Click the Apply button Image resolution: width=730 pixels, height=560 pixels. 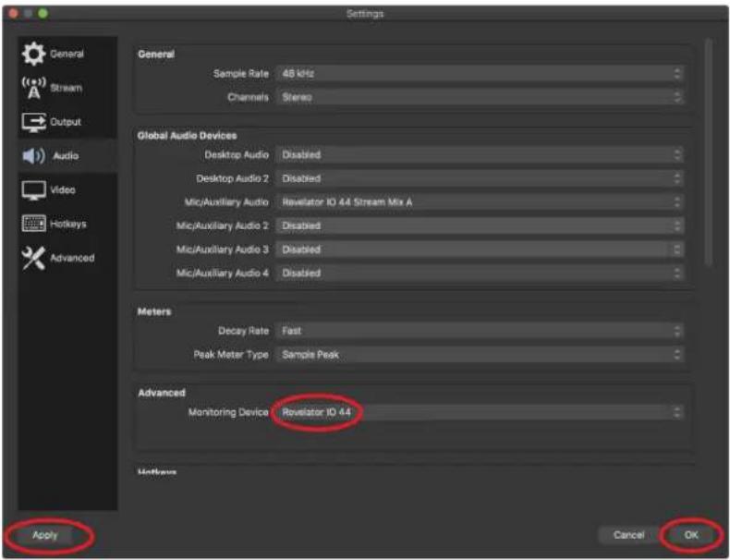[x=45, y=535]
